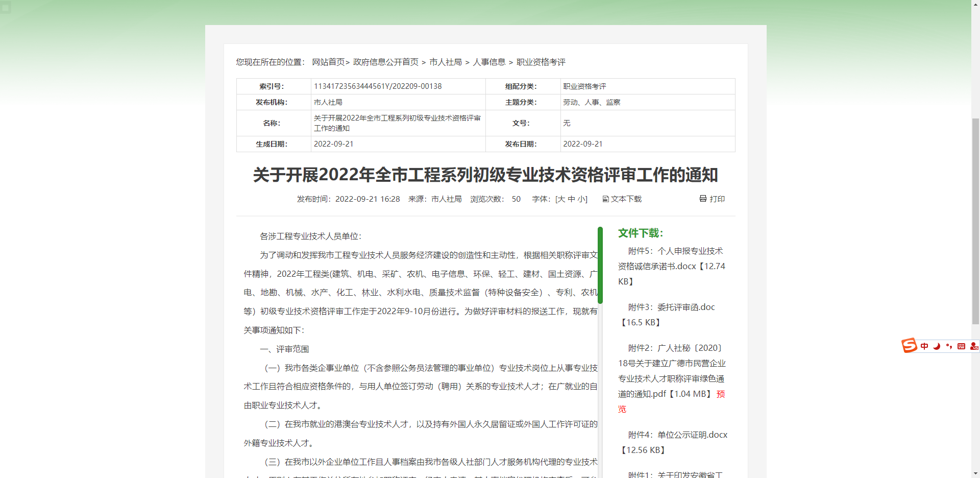
Task: Click the Sogou input method logo
Action: pyautogui.click(x=909, y=346)
